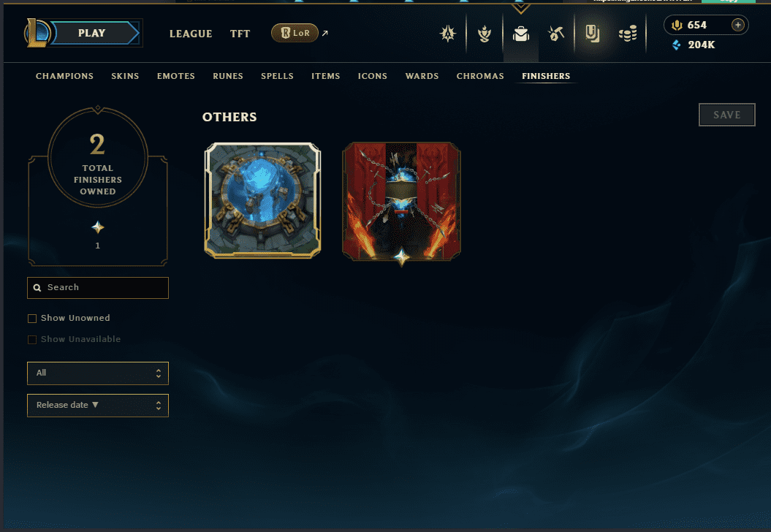Open the LoR external link arrow
The image size is (771, 532).
click(x=325, y=33)
